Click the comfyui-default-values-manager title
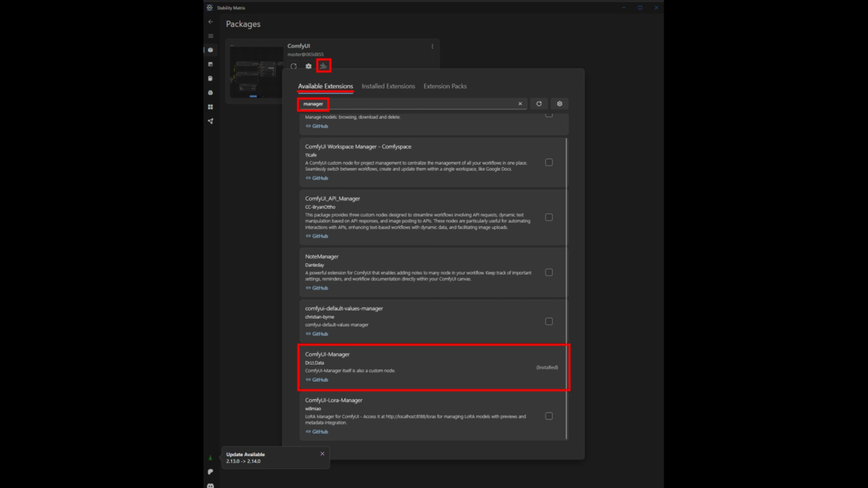The image size is (868, 488). [344, 308]
